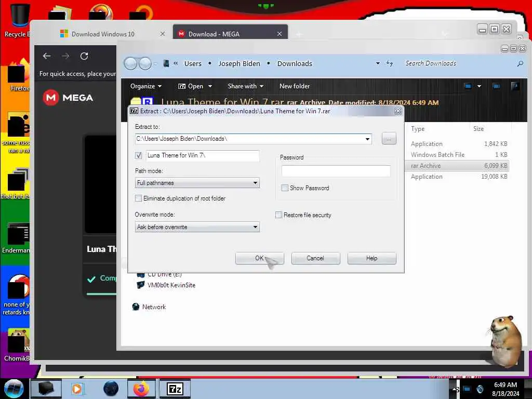Sort files by the Size column
Viewport: 532px width, 399px height.
coord(478,129)
